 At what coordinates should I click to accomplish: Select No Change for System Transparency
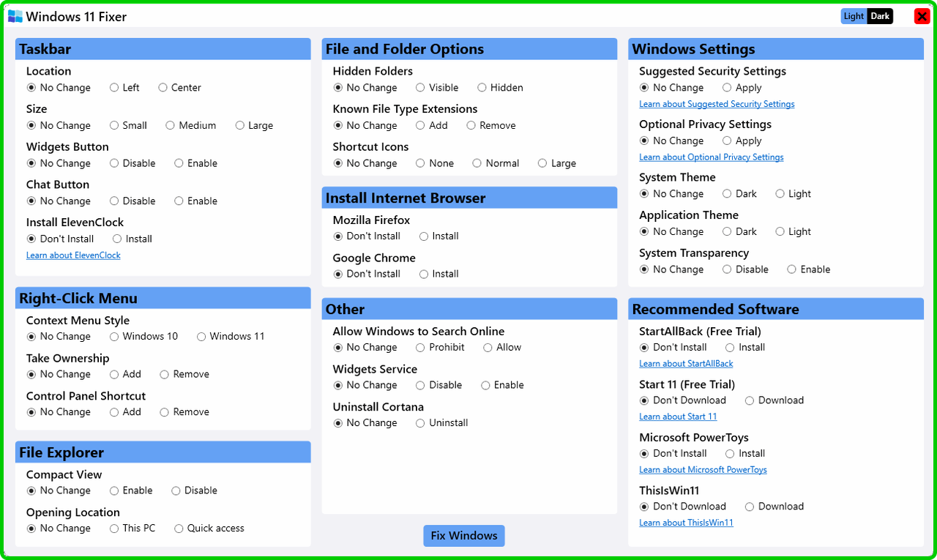coord(672,270)
